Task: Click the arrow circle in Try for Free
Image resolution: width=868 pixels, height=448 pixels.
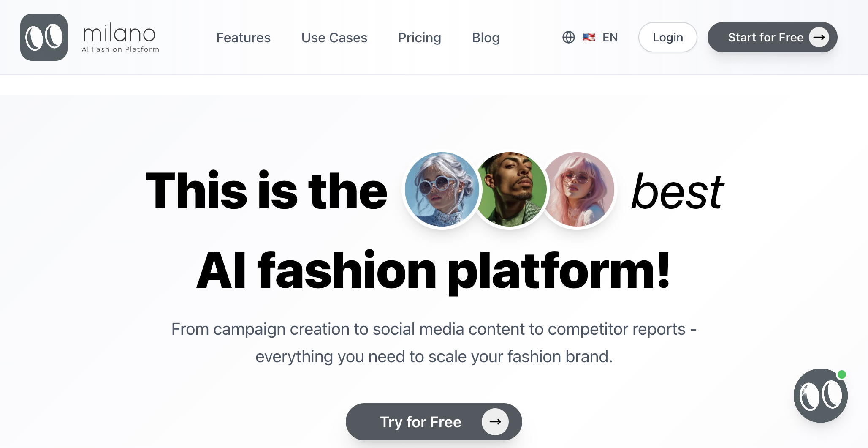Action: tap(495, 422)
